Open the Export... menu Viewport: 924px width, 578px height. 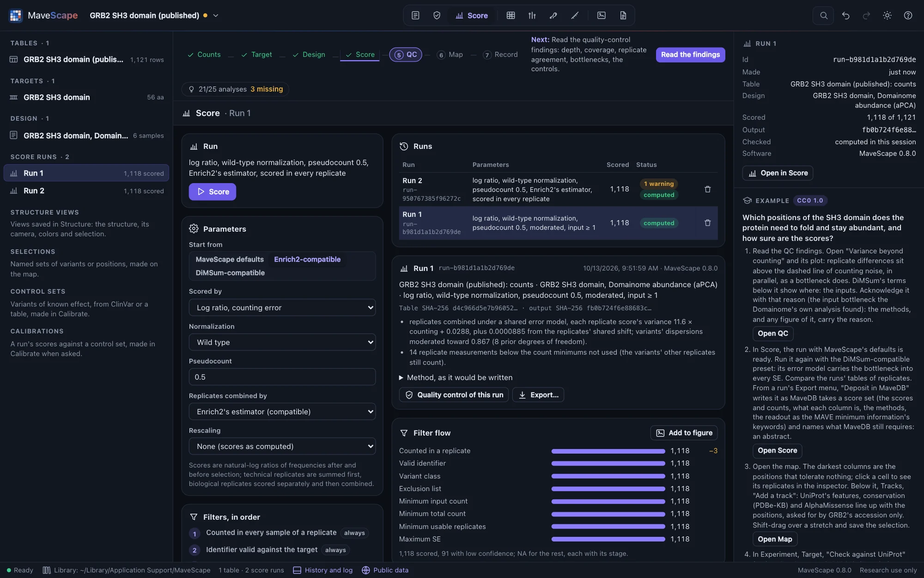pyautogui.click(x=538, y=395)
